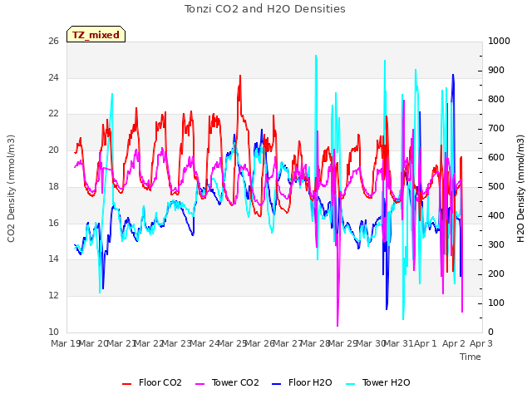This screenshot has height=399, width=532.
Task: Click the '1000' right axis tick value
Action: pos(499,41)
